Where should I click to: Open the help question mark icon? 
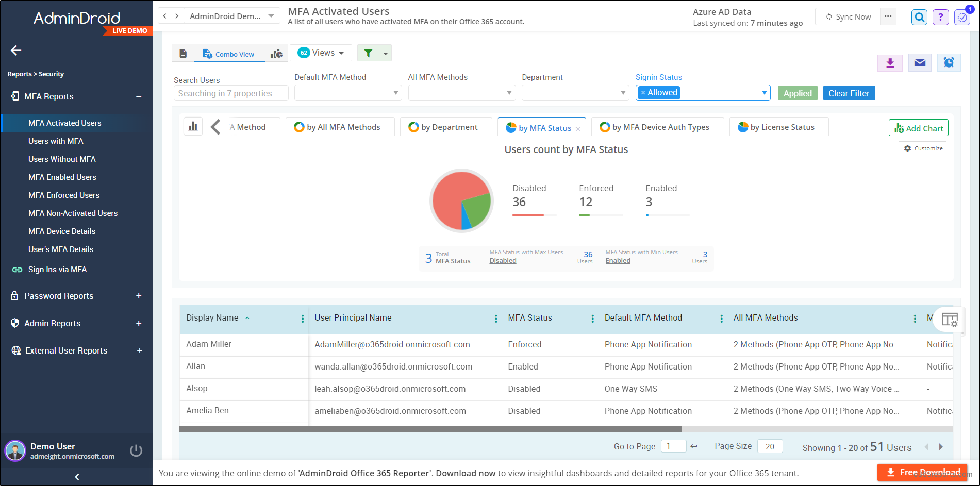pos(941,18)
